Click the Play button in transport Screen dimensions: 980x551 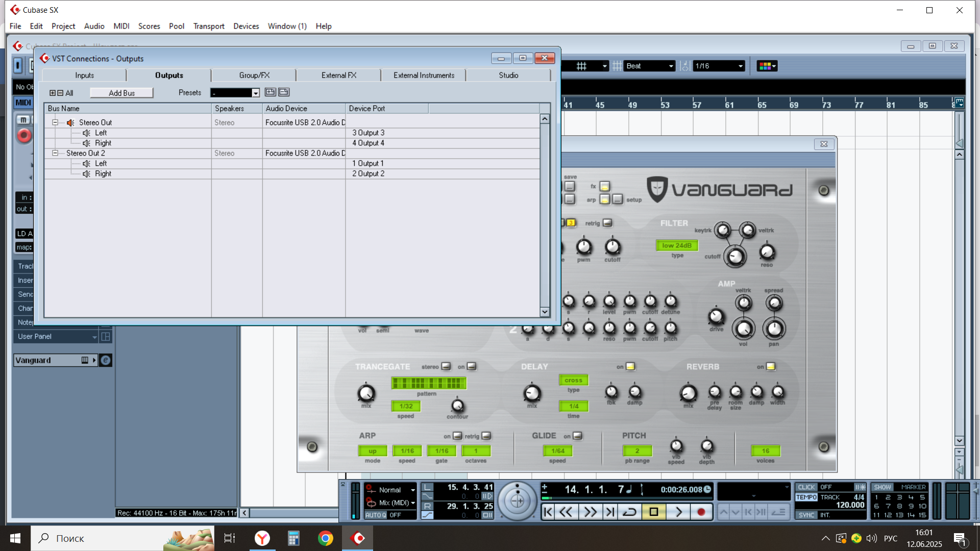[x=678, y=512]
